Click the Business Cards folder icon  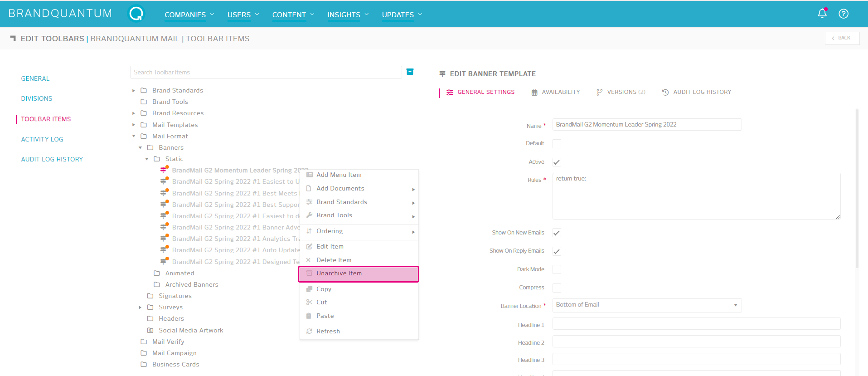pyautogui.click(x=144, y=364)
